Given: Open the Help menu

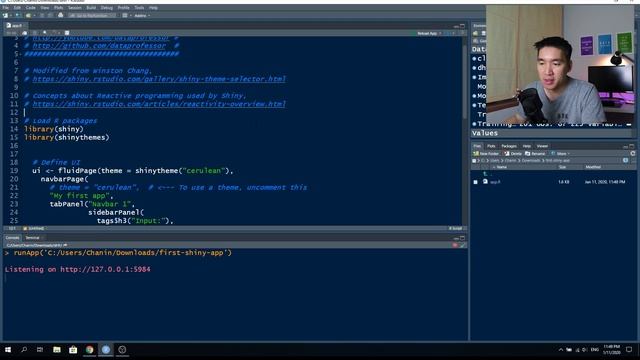Looking at the screenshot, I should 153,8.
